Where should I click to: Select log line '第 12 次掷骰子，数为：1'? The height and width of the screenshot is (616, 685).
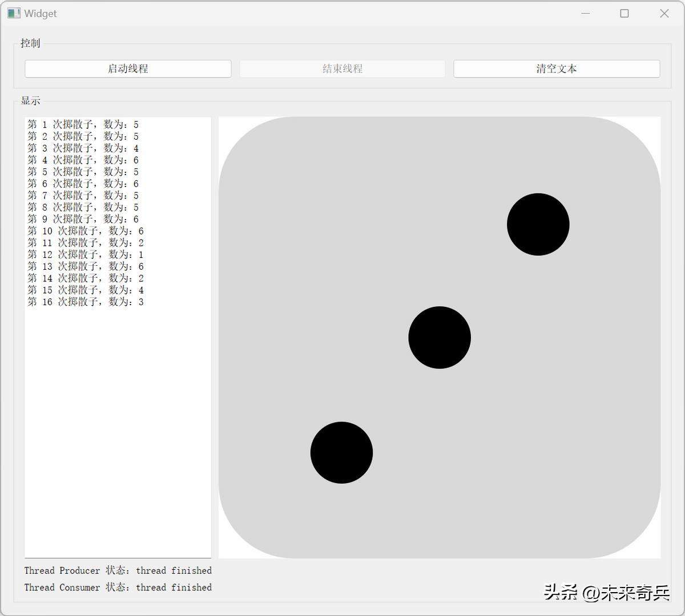click(86, 254)
